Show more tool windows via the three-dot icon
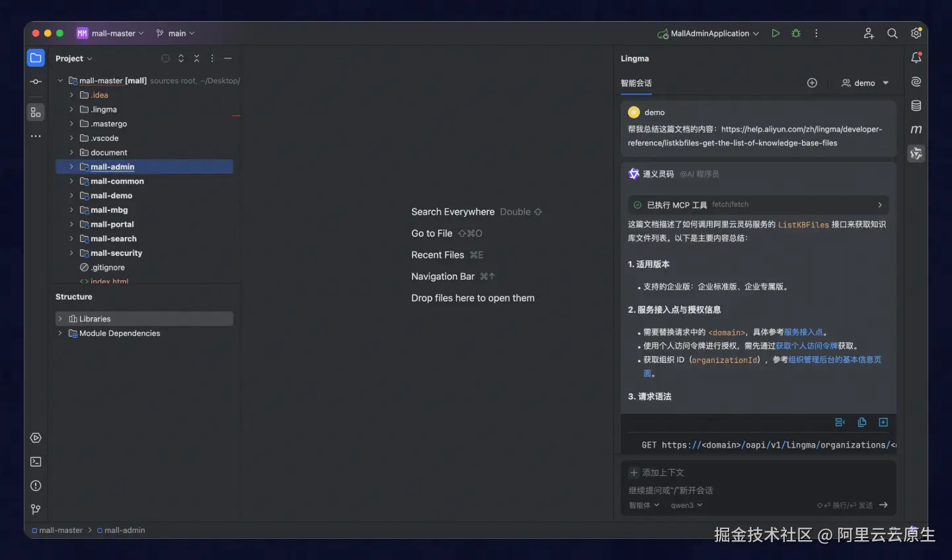 tap(36, 136)
